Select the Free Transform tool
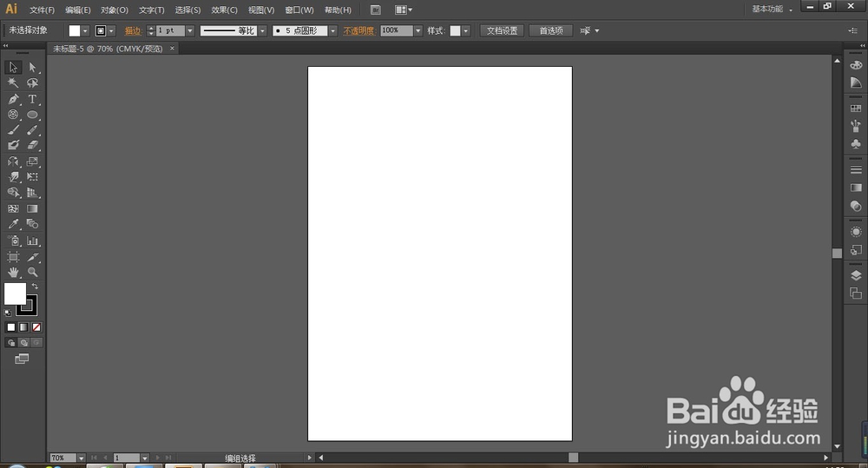 (x=32, y=177)
